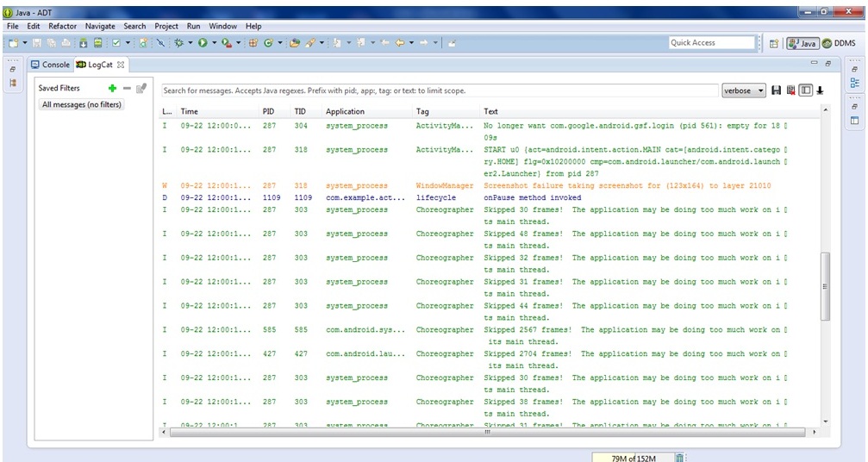Switch to the Java perspective
Viewport: 868px width, 462px height.
point(802,43)
